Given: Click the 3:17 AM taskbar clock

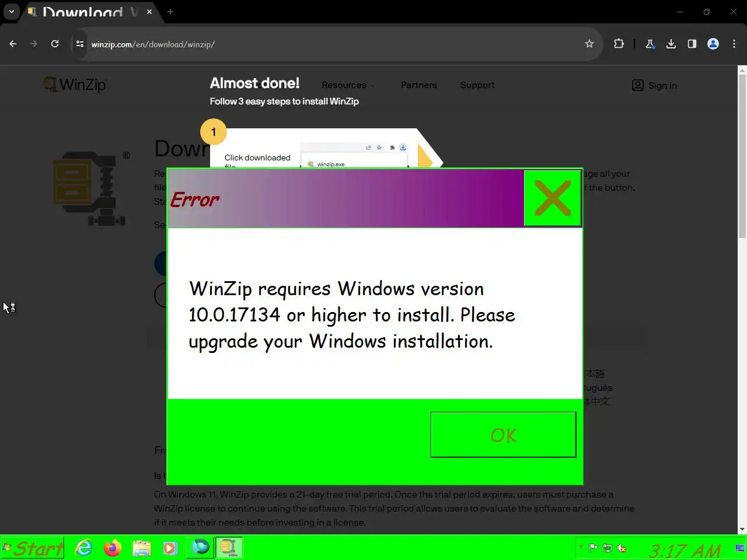Looking at the screenshot, I should tap(685, 550).
